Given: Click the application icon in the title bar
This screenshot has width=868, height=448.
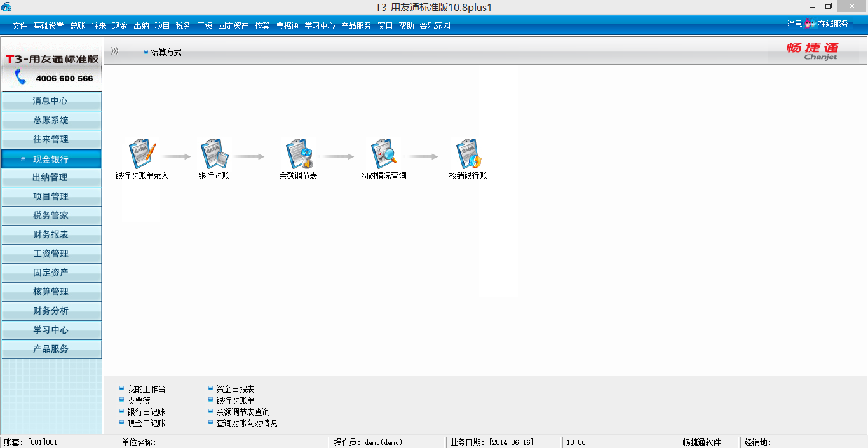Looking at the screenshot, I should [6, 7].
